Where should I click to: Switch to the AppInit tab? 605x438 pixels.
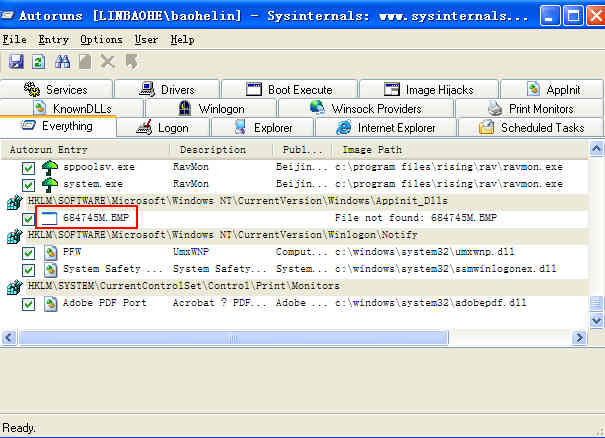click(552, 89)
